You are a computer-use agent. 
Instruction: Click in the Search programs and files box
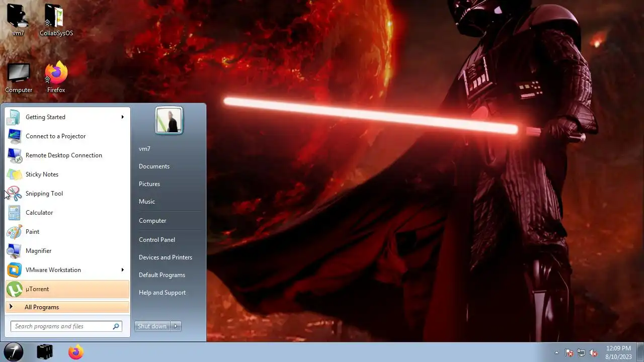[66, 326]
